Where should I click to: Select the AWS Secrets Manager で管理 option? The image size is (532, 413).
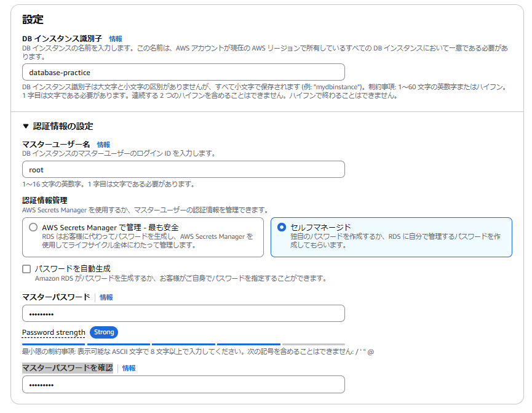[30, 226]
